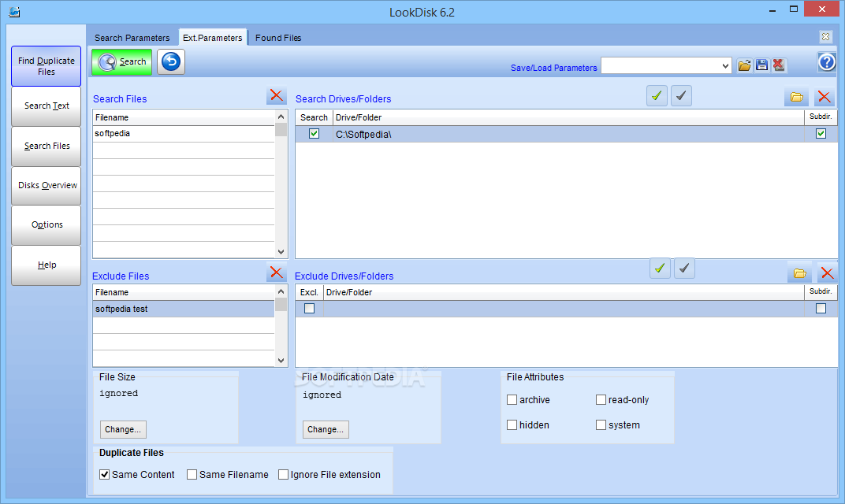Viewport: 845px width, 504px height.
Task: Open the help question mark icon
Action: click(826, 62)
